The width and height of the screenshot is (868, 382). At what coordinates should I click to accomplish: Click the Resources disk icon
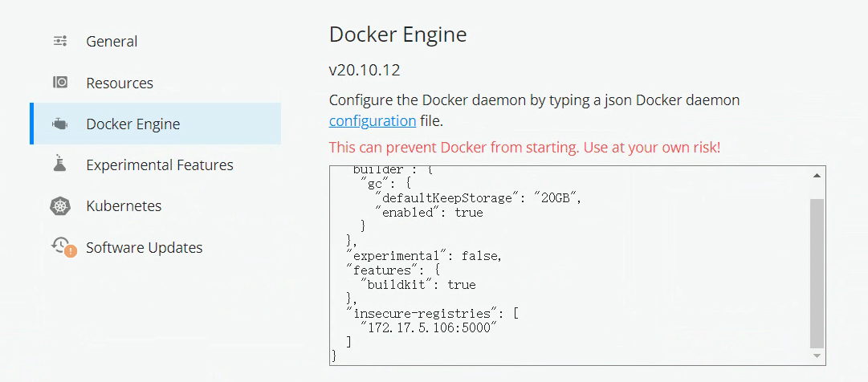tap(59, 83)
